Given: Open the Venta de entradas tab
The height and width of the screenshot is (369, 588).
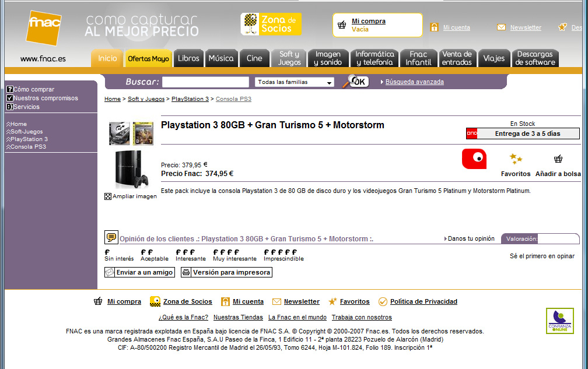Looking at the screenshot, I should click(457, 58).
